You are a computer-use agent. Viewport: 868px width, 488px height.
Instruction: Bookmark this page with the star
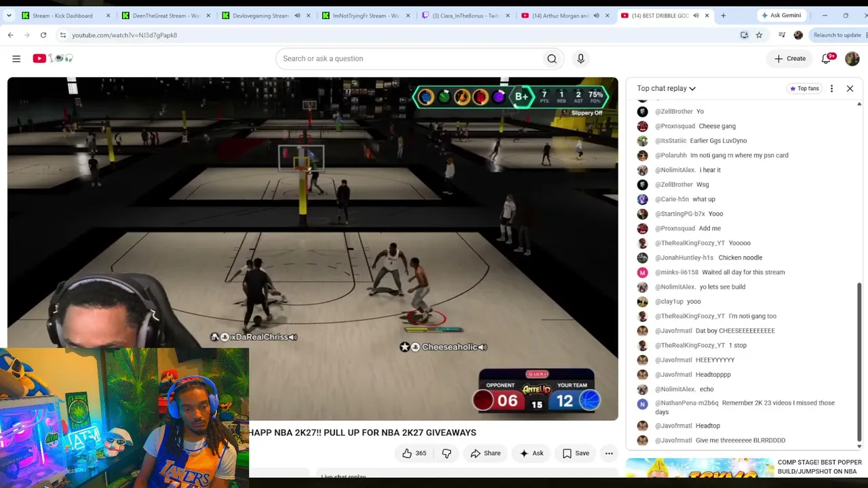coord(759,35)
